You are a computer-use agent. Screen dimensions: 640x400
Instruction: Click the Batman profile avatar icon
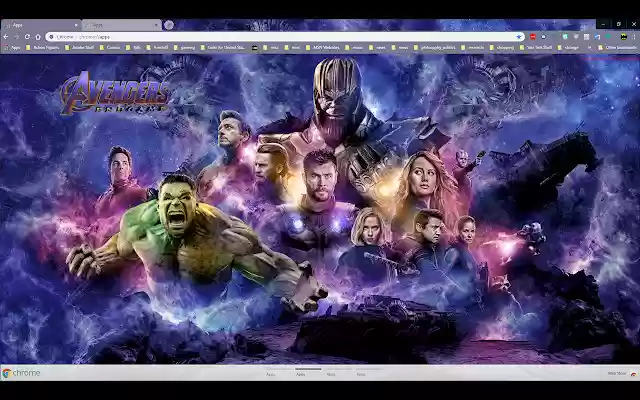coord(624,37)
